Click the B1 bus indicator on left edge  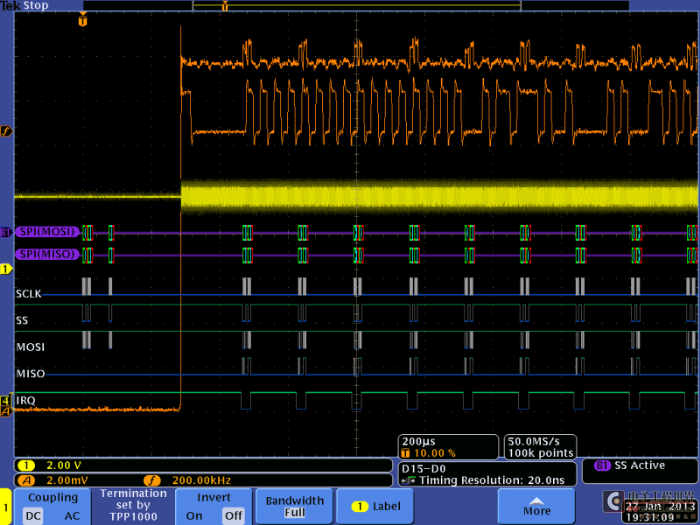(x=5, y=232)
